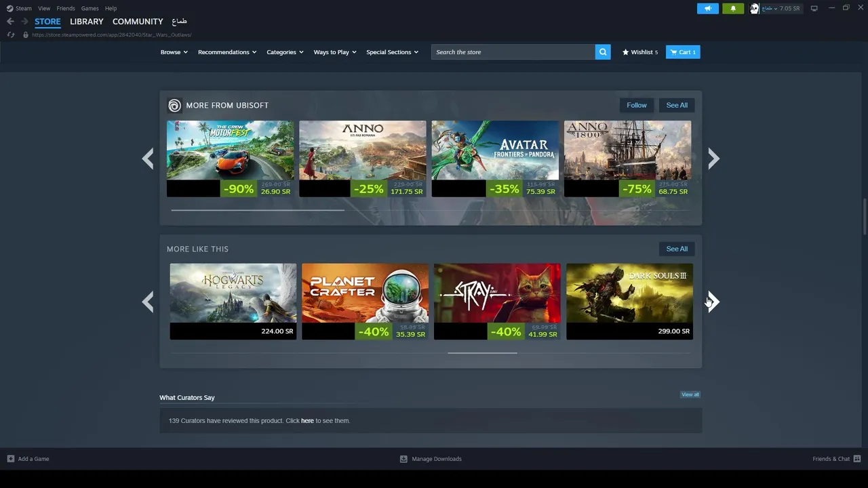Click the cart icon
The width and height of the screenshot is (868, 488).
673,52
